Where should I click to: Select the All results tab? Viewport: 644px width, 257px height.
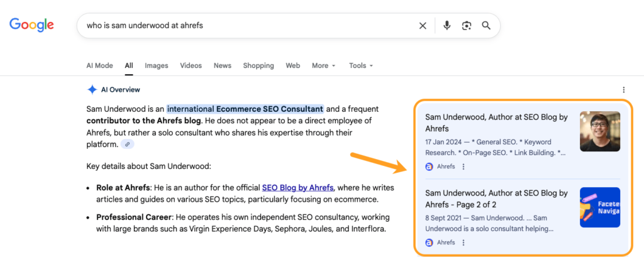click(129, 65)
